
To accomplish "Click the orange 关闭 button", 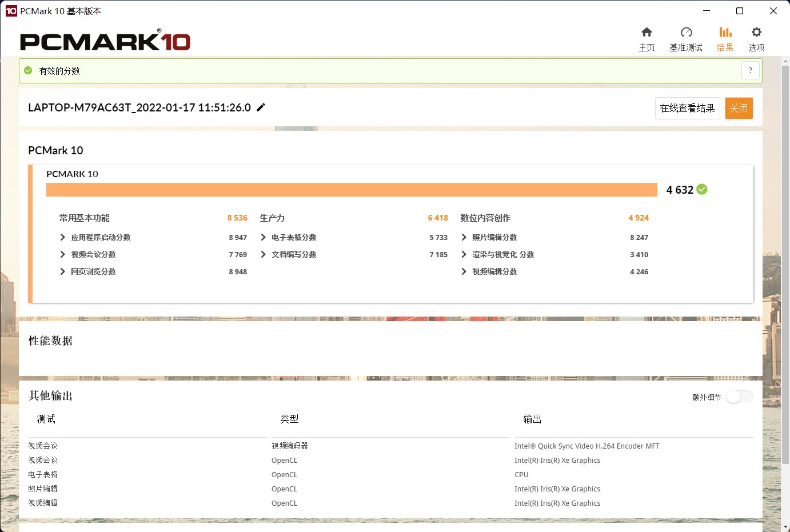I will (739, 108).
